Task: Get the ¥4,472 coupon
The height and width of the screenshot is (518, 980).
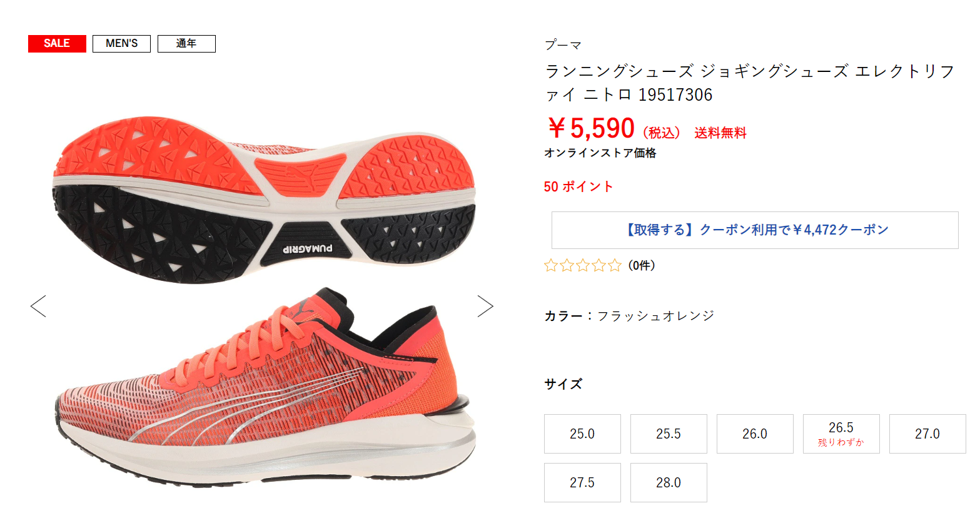Action: (755, 230)
